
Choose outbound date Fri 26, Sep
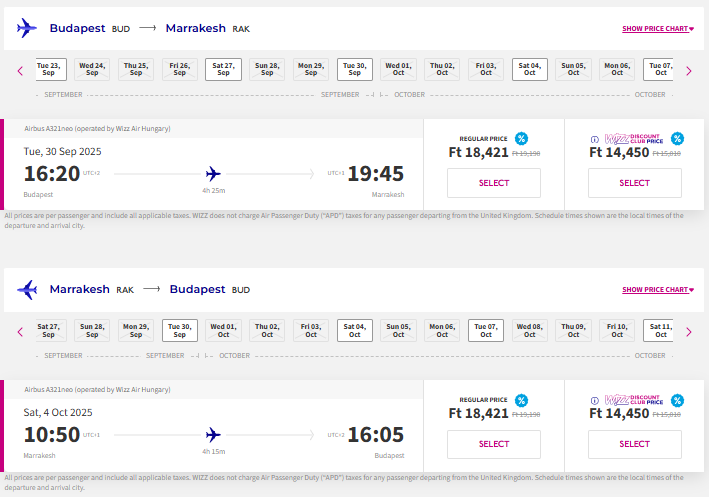click(x=180, y=69)
